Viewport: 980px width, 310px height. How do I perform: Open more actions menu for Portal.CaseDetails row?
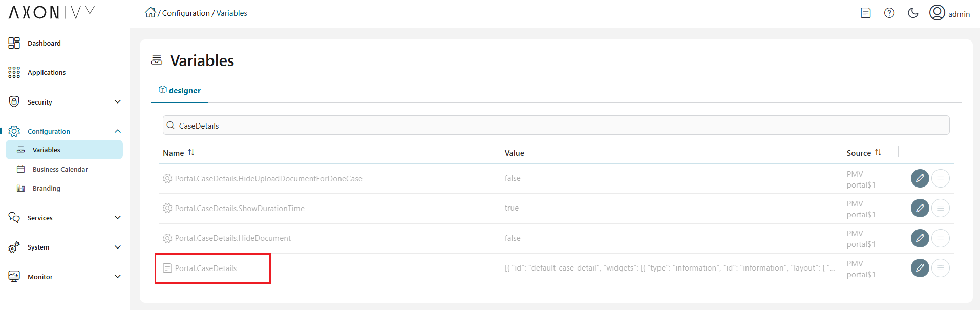pyautogui.click(x=941, y=268)
